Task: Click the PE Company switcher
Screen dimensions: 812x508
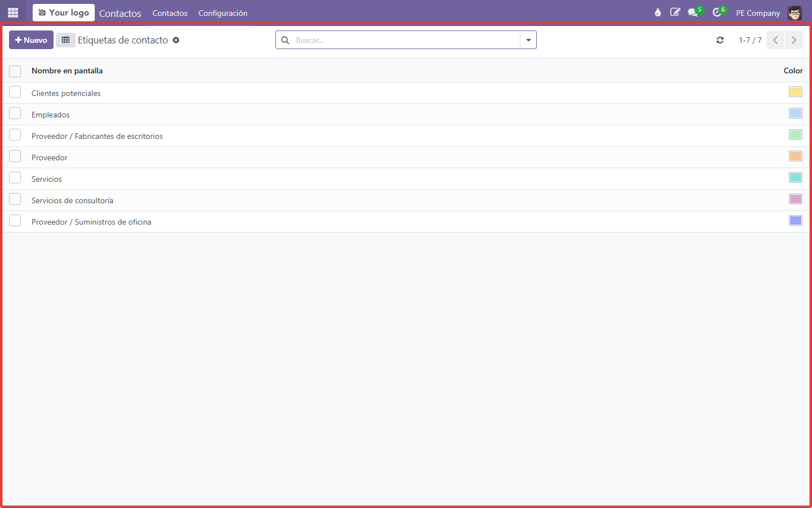Action: tap(758, 13)
